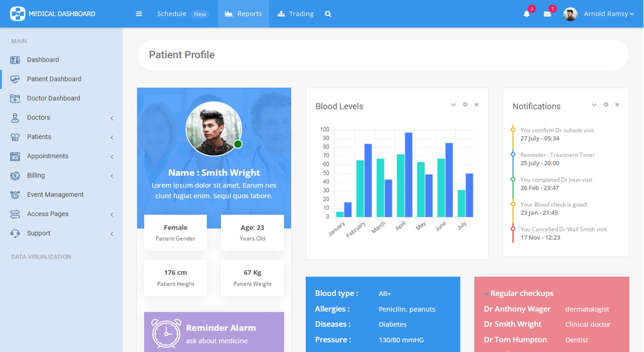Open the Trading menu item
This screenshot has height=352, width=644.
click(295, 14)
